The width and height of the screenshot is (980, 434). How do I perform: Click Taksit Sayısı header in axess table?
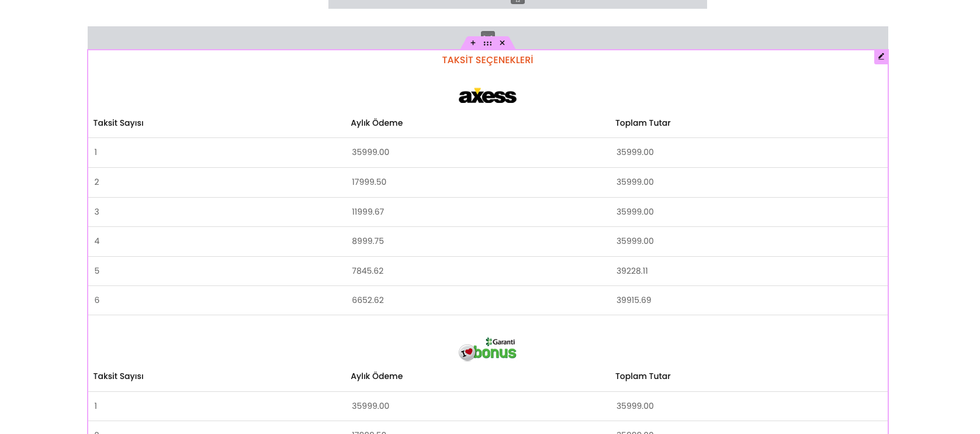coord(119,123)
